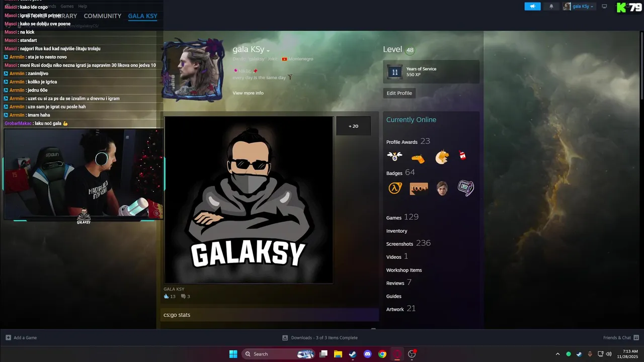Open the notifications bell in Steam header

(551, 7)
